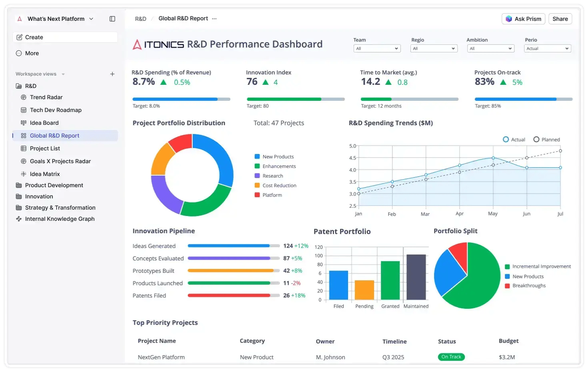This screenshot has width=588, height=372.
Task: Click the Granted bar in Patent Portfolio
Action: click(x=390, y=280)
